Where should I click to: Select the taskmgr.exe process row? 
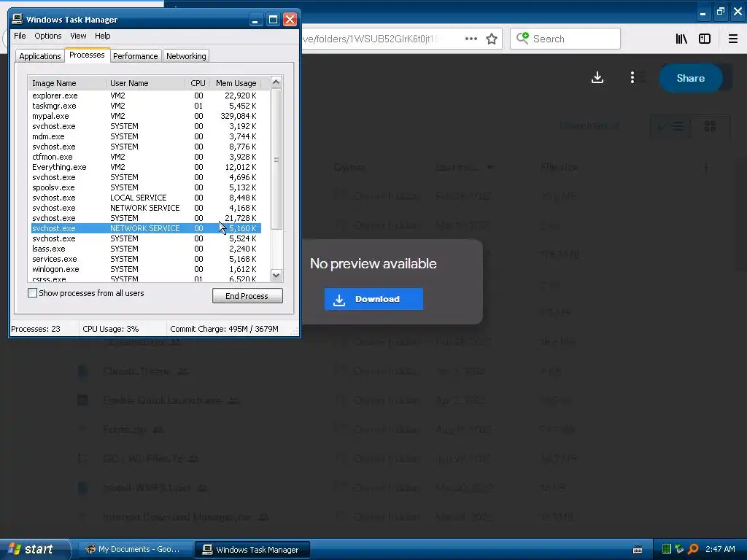tap(146, 106)
